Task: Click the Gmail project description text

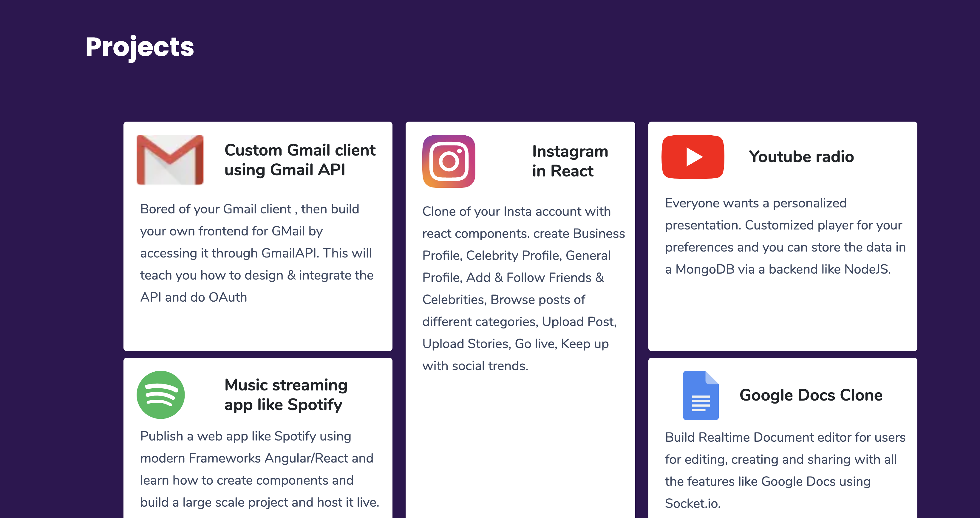Action: click(257, 253)
